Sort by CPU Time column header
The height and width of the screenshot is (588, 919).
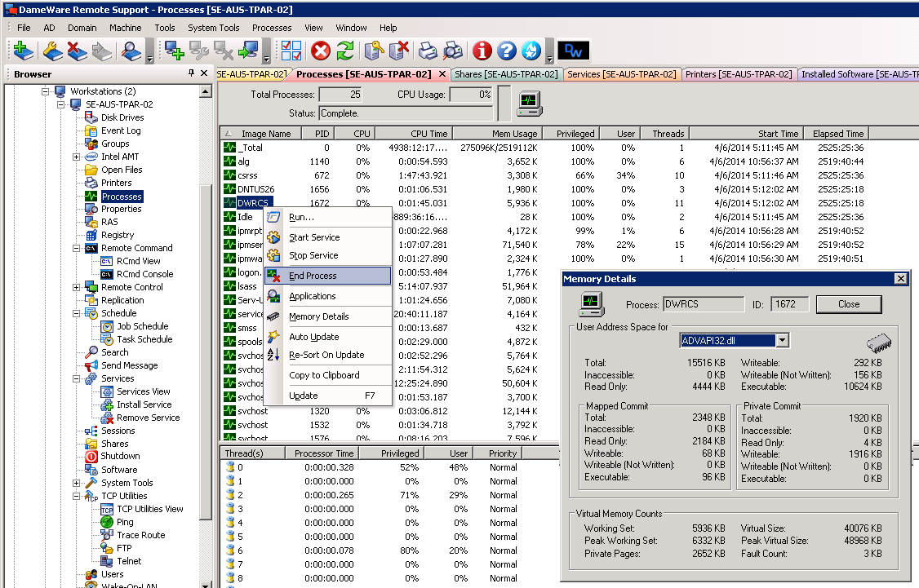[413, 134]
